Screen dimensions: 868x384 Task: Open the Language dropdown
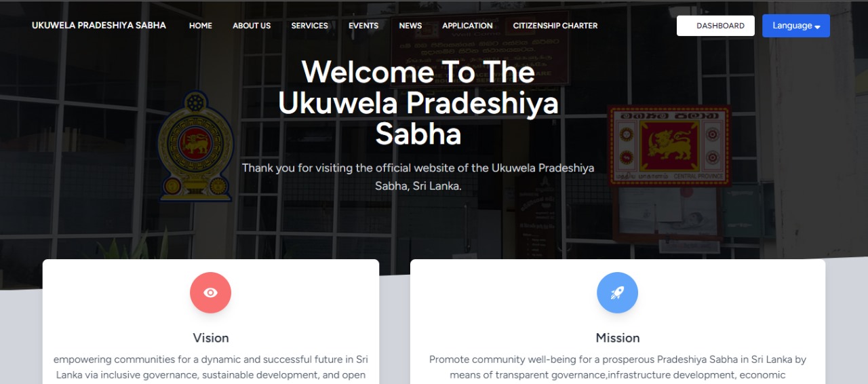[795, 26]
